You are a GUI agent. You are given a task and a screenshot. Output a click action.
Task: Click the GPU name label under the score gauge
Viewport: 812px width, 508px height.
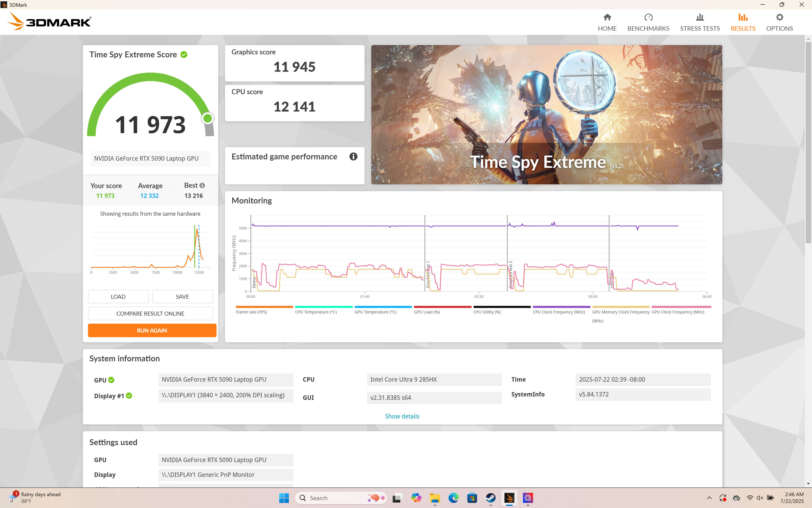[150, 159]
